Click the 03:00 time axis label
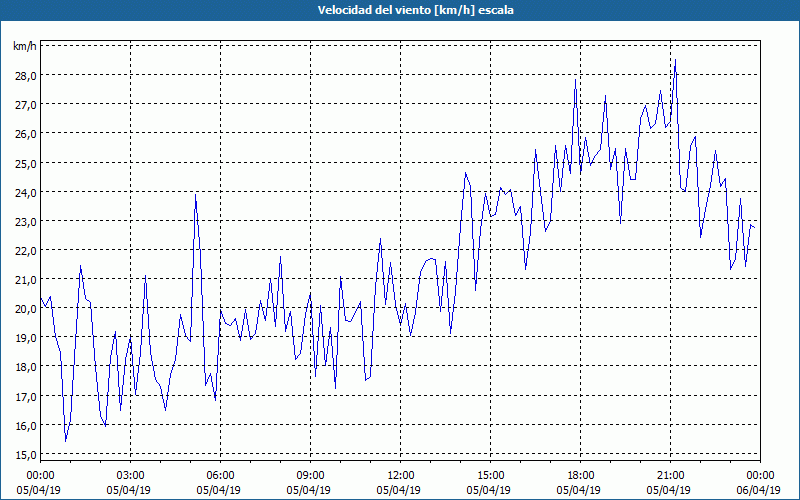The width and height of the screenshot is (800, 500). click(x=130, y=476)
